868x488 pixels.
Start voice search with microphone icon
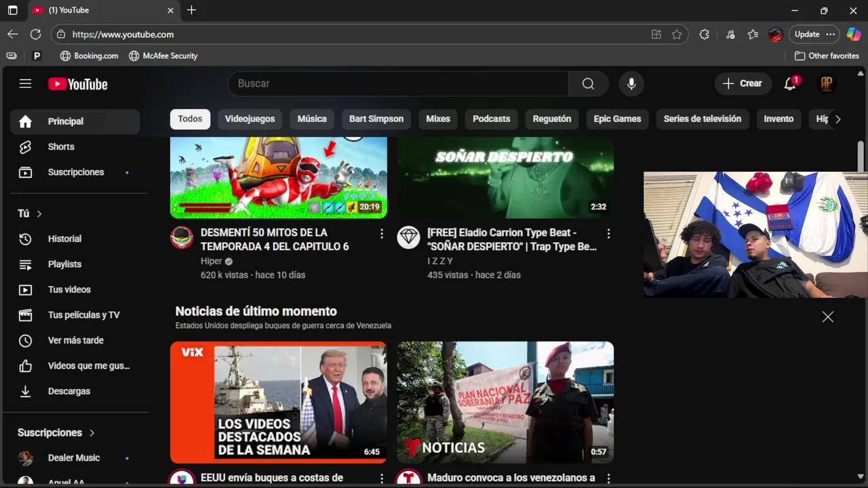[x=631, y=83]
